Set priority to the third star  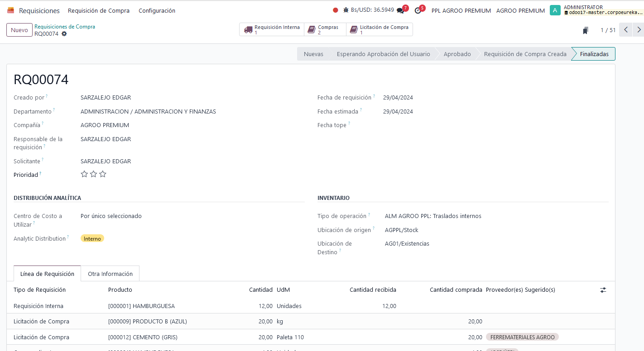[x=103, y=174]
